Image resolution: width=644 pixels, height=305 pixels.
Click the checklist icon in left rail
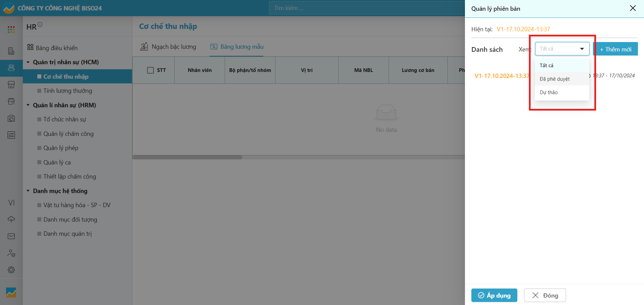click(x=11, y=135)
